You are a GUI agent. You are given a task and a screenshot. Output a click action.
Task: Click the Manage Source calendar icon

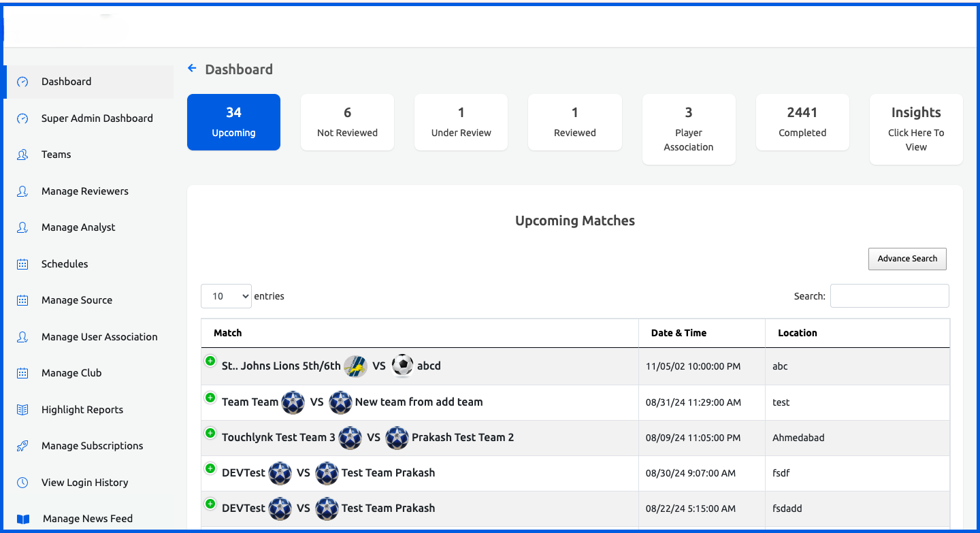point(22,300)
